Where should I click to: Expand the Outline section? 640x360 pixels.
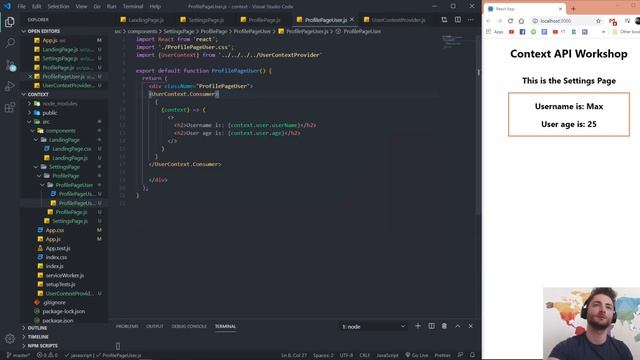coord(37,328)
